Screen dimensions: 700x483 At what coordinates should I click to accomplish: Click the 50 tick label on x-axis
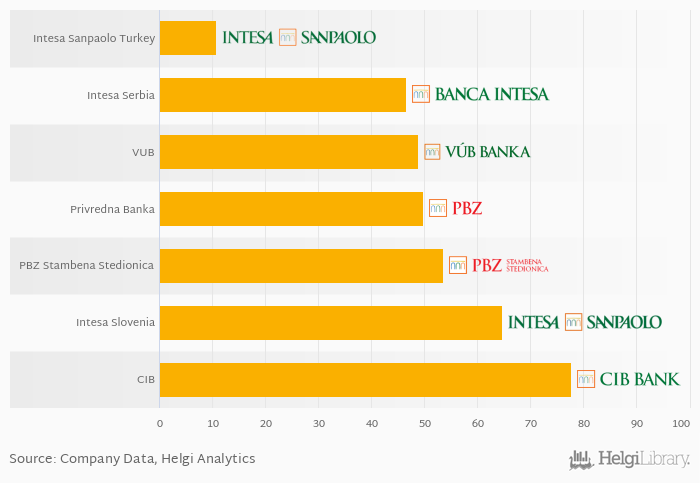tap(425, 424)
